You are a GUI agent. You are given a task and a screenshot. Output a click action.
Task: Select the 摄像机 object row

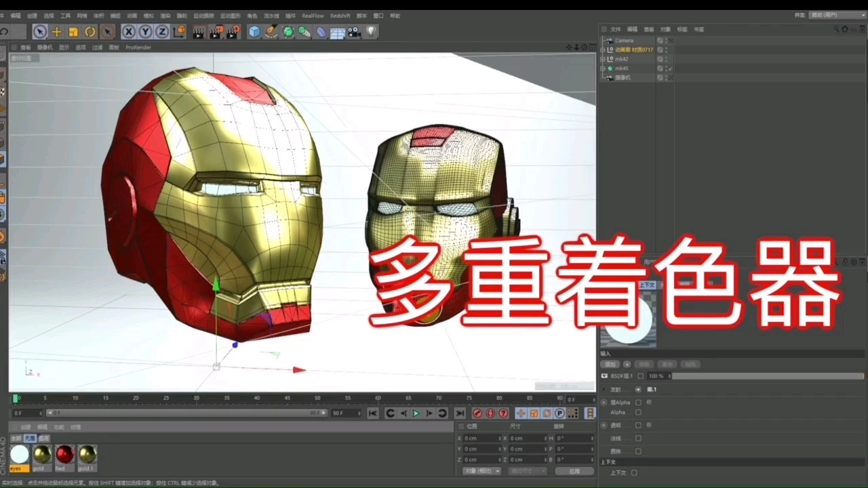(x=623, y=78)
